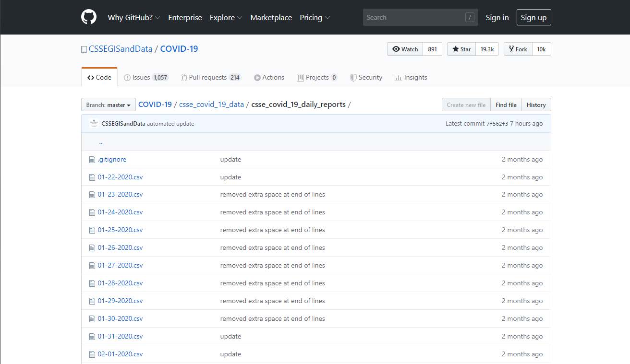The image size is (630, 364).
Task: Click file icon next to 01-26-2020.csv
Action: point(92,248)
